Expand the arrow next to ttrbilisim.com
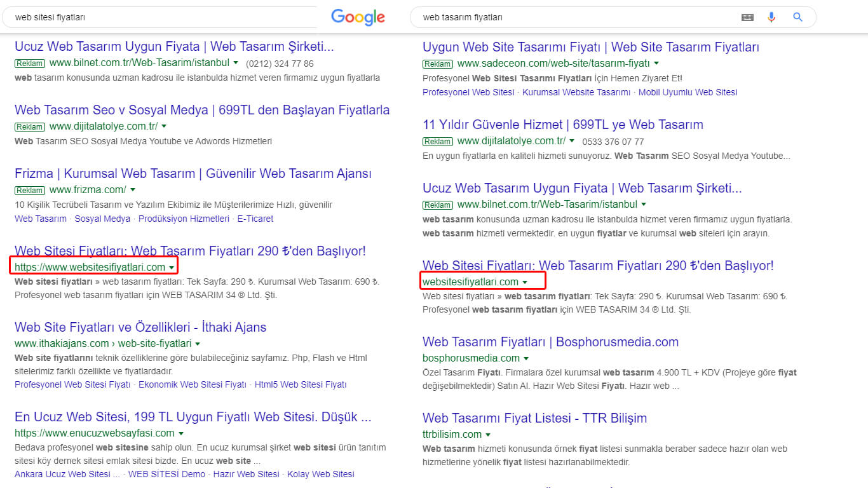868x488 pixels. pyautogui.click(x=489, y=435)
